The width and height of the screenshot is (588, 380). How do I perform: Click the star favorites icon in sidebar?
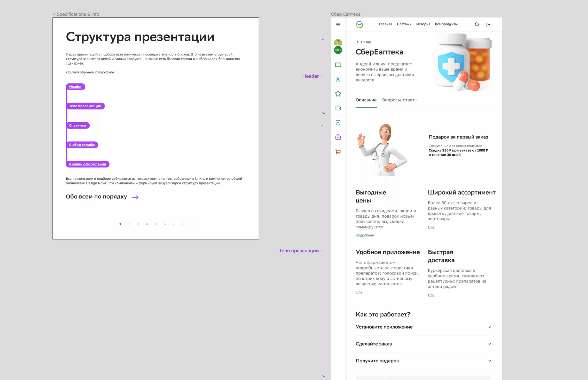point(338,93)
